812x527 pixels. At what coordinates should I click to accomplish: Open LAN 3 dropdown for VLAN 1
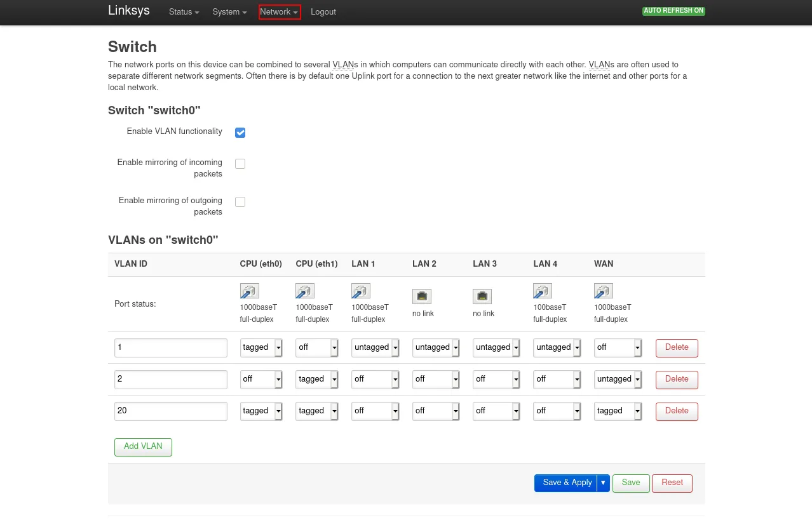(x=497, y=348)
